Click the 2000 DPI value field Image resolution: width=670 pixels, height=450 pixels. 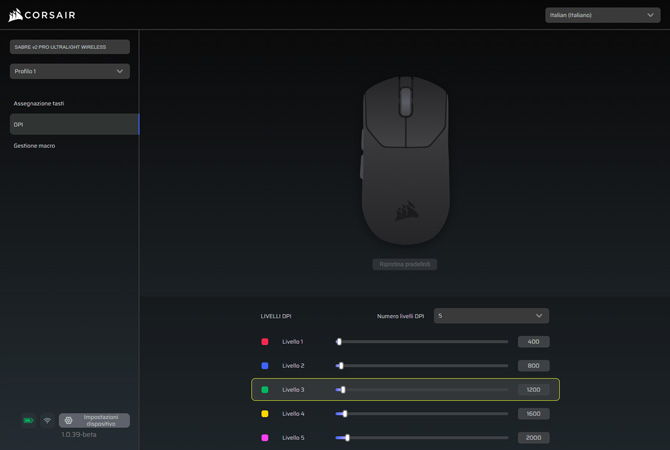coord(533,438)
